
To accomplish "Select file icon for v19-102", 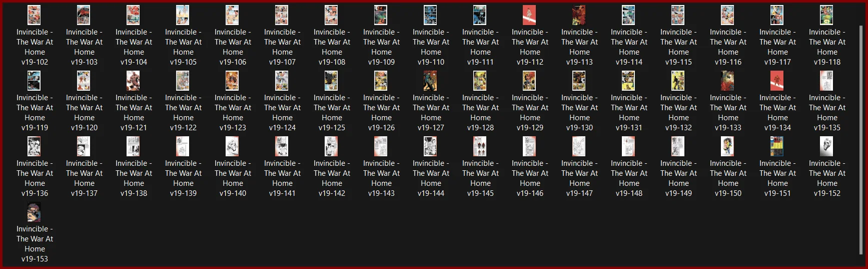I will tap(34, 16).
